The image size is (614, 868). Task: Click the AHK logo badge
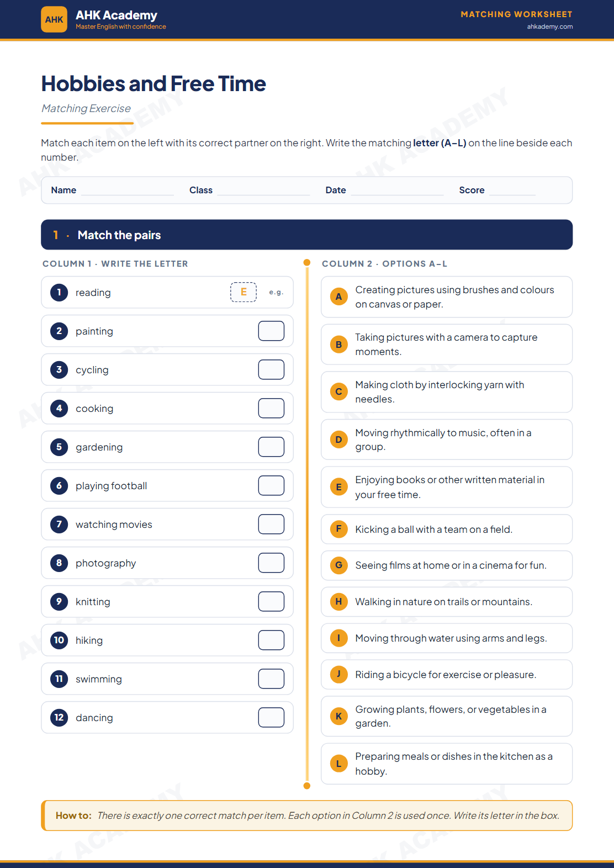(x=54, y=19)
